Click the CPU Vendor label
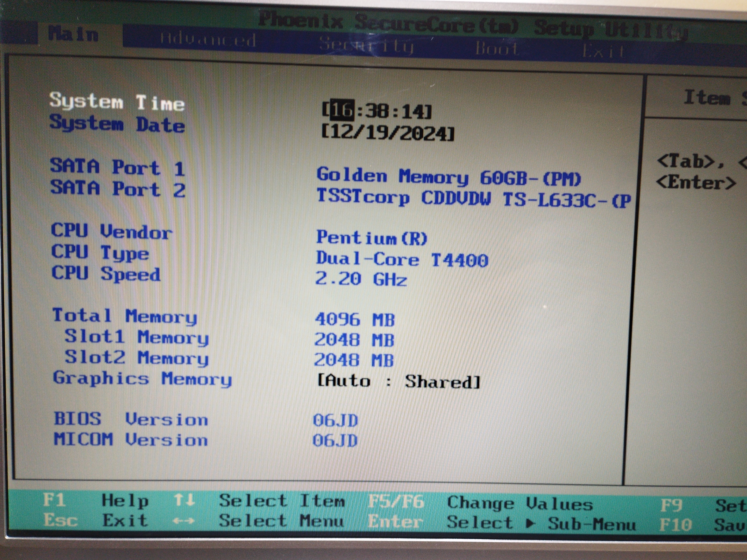This screenshot has width=747, height=560. coord(112,231)
